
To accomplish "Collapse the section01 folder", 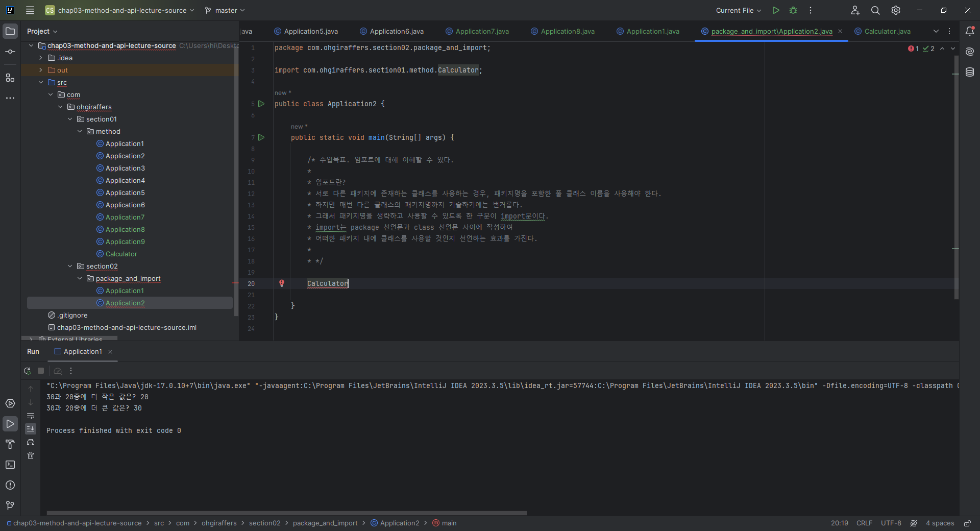I will coord(70,119).
